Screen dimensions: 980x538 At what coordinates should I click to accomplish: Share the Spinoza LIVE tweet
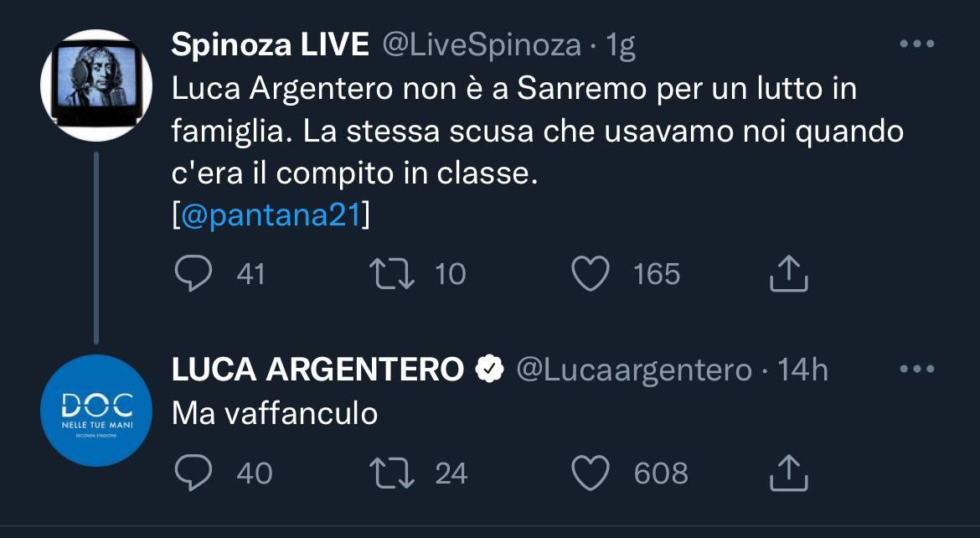point(788,274)
